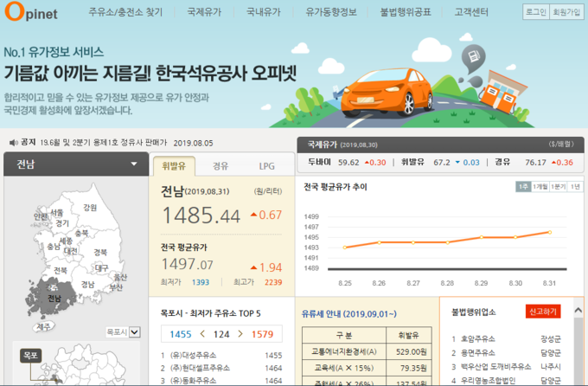Open (유)동화주유소 station entry
588x386 pixels.
click(x=193, y=380)
